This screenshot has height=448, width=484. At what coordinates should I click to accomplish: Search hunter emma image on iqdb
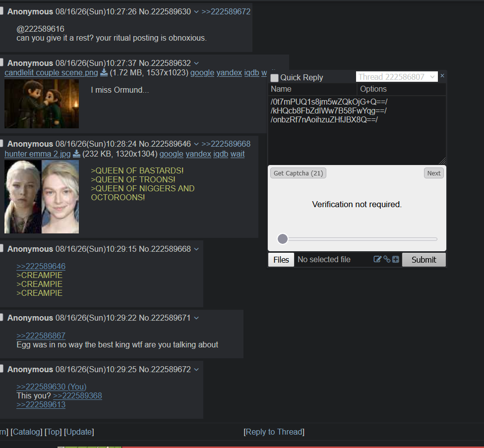click(x=221, y=154)
